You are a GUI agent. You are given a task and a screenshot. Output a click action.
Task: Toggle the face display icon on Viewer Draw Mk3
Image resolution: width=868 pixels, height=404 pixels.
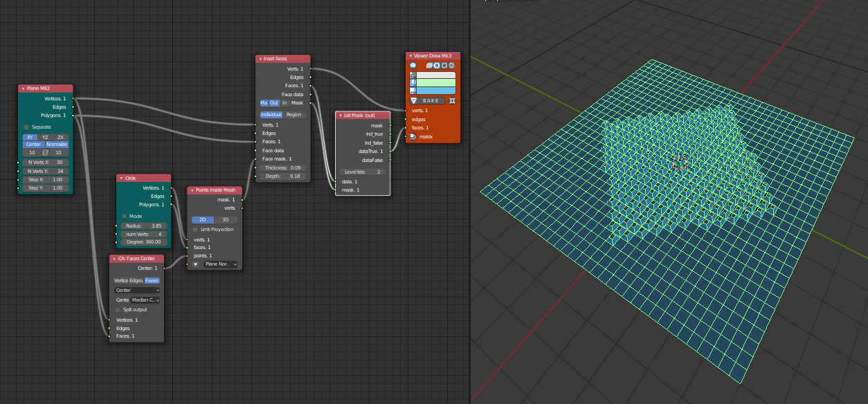point(451,66)
